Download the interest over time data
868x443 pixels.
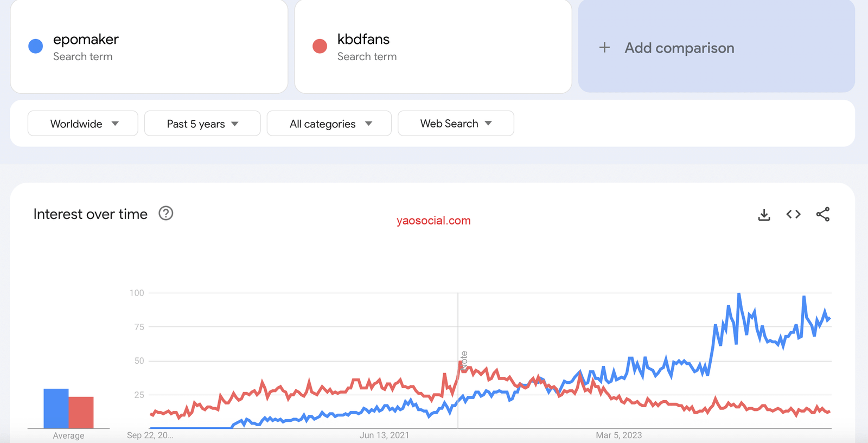(x=764, y=215)
